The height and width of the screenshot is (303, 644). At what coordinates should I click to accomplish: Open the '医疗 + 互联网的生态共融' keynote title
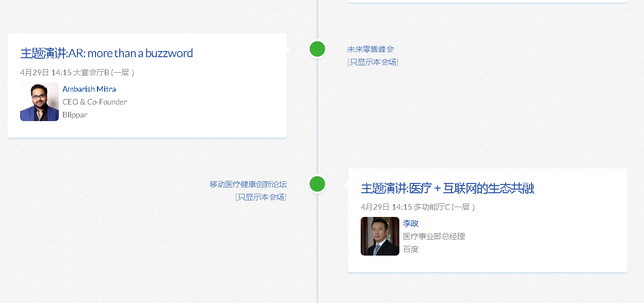tap(447, 188)
